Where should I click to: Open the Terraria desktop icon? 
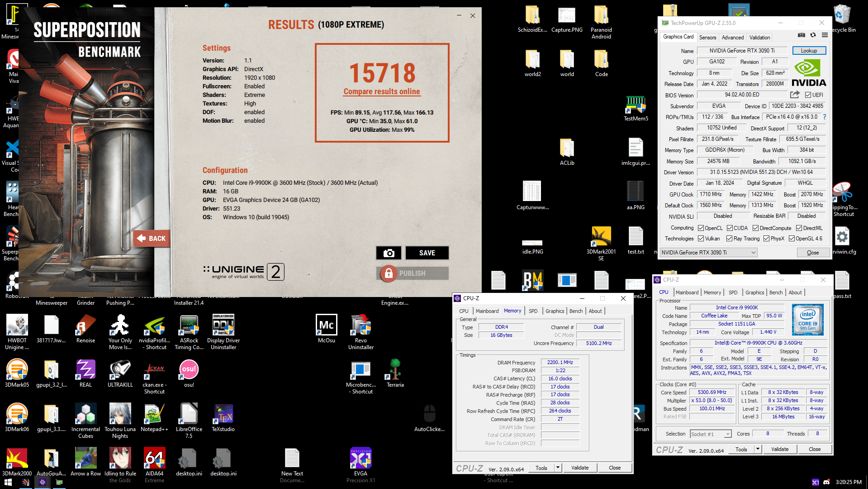tap(395, 374)
